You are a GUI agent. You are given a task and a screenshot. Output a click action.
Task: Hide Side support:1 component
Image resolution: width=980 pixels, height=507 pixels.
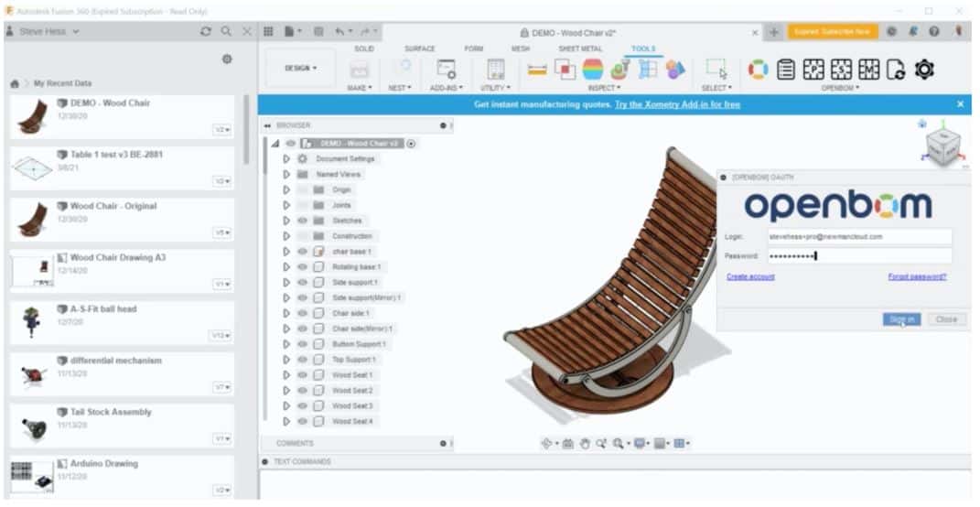click(x=302, y=283)
